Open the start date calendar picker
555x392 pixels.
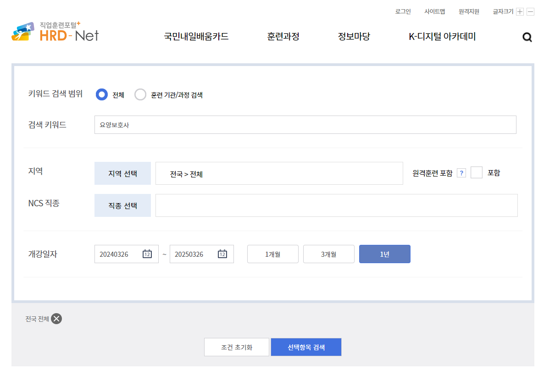coord(146,254)
